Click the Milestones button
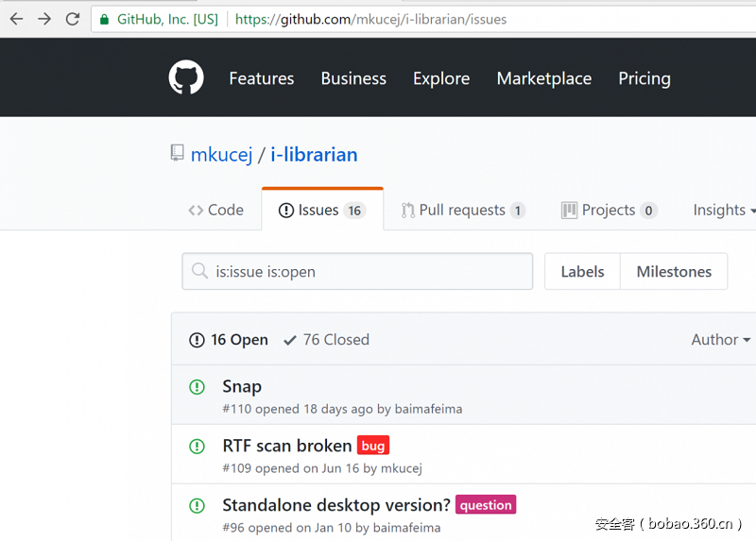Screen dimensions: 756x541 click(674, 271)
